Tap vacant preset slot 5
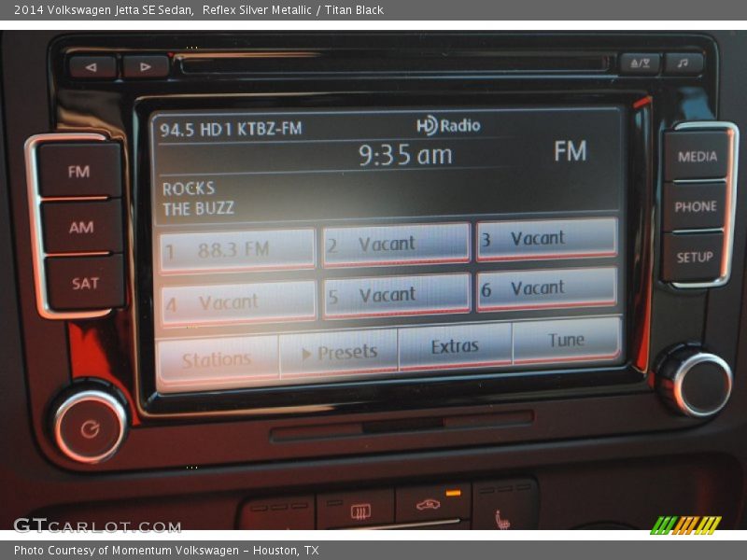747x560 pixels. click(396, 295)
